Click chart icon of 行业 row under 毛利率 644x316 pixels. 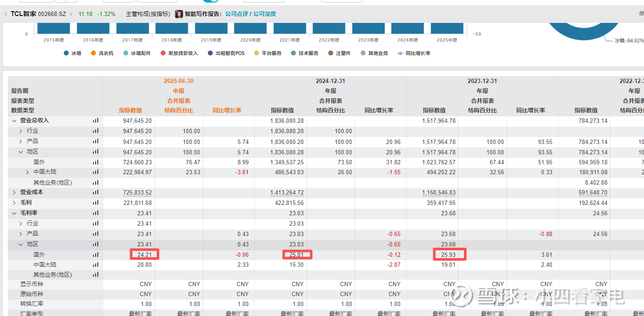(x=96, y=223)
